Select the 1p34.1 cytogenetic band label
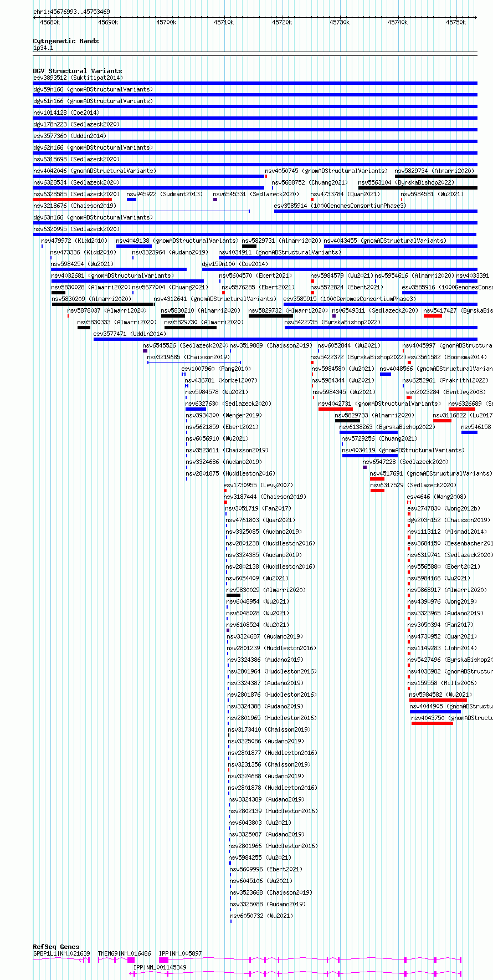Viewport: 493px width, 980px height. coord(43,48)
